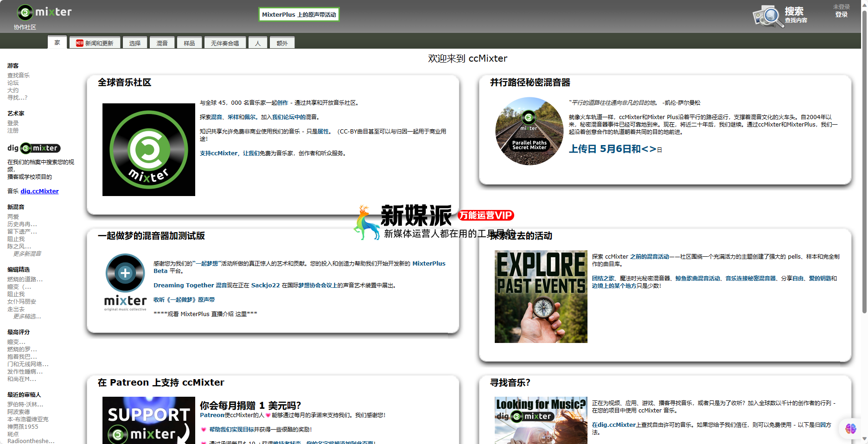
Task: Click 更多新混音 link
Action: click(27, 254)
